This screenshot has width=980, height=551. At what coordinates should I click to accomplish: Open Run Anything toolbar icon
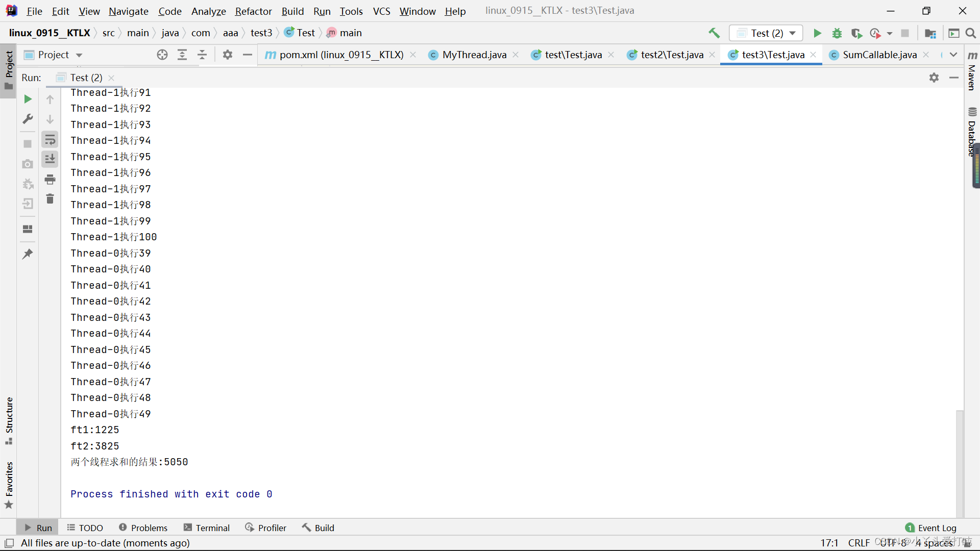(x=953, y=33)
